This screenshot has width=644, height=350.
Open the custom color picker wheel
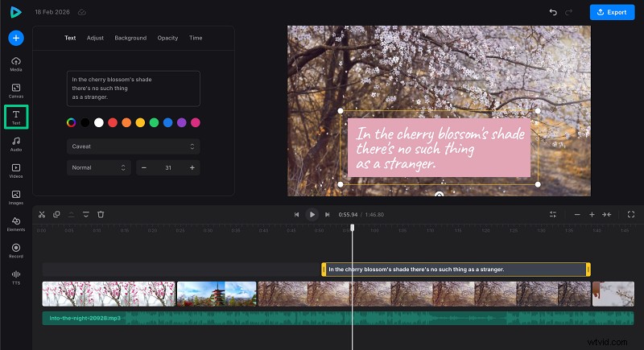tap(71, 122)
